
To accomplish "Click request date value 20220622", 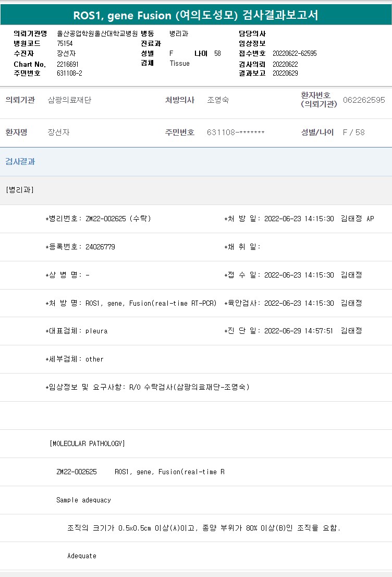I will coord(285,64).
